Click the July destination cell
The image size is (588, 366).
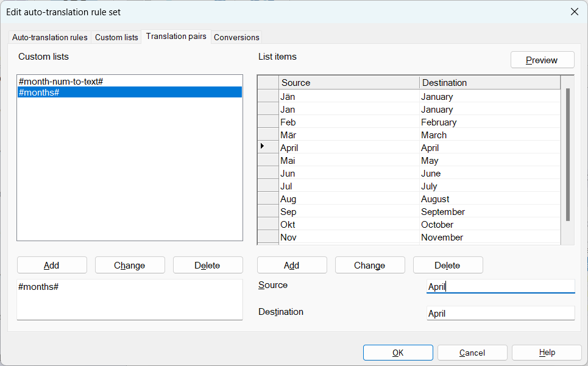pyautogui.click(x=490, y=186)
